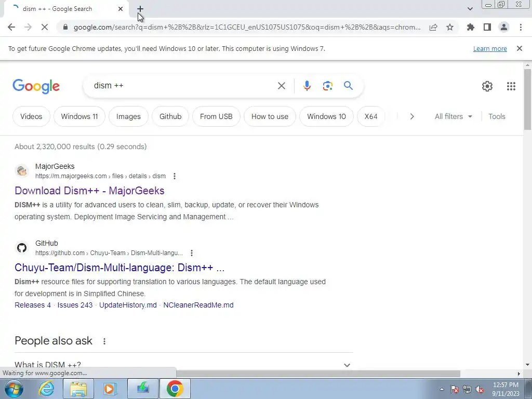Clear the search box text
Viewport: 532px width, 399px height.
(281, 86)
